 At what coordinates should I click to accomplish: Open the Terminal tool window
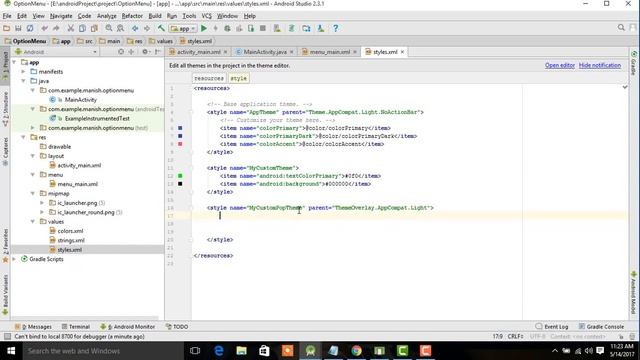pos(76,327)
